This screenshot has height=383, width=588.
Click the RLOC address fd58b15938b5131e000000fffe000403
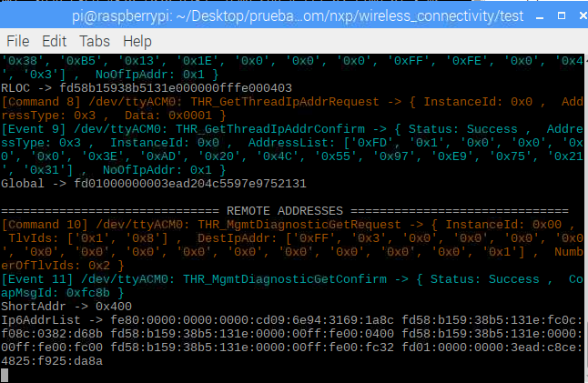coord(176,88)
